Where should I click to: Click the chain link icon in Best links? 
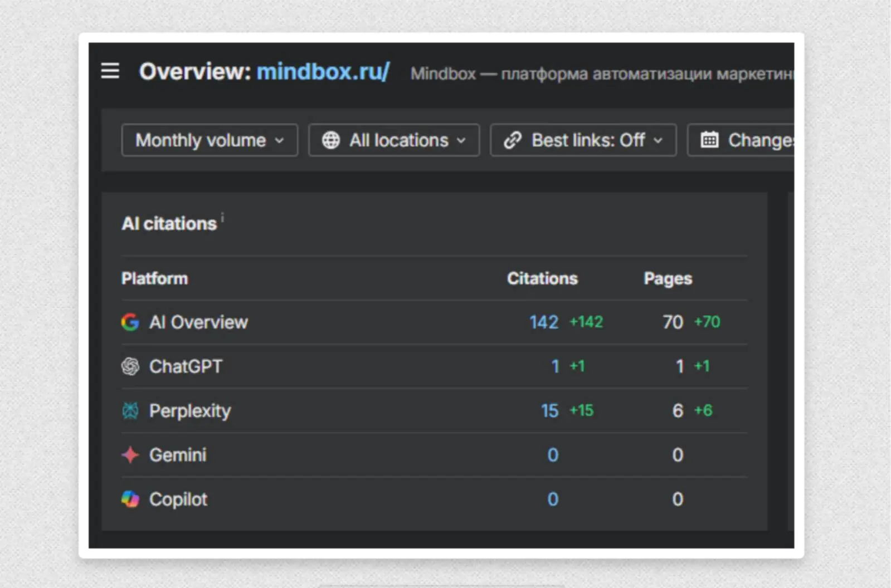pos(512,140)
